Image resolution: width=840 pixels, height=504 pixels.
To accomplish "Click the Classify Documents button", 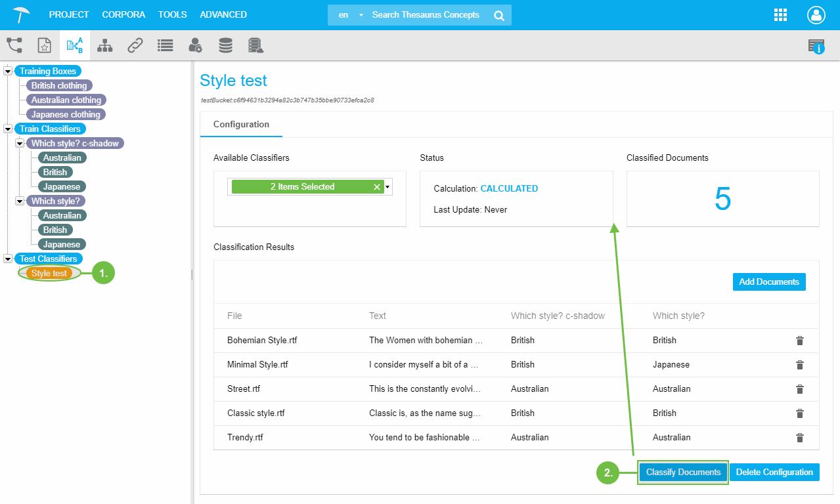I will click(x=683, y=472).
